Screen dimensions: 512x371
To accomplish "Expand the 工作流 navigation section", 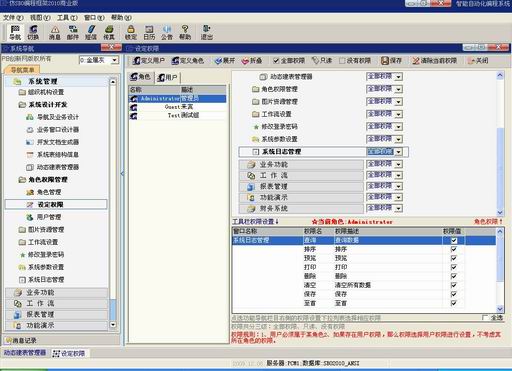I will click(57, 303).
